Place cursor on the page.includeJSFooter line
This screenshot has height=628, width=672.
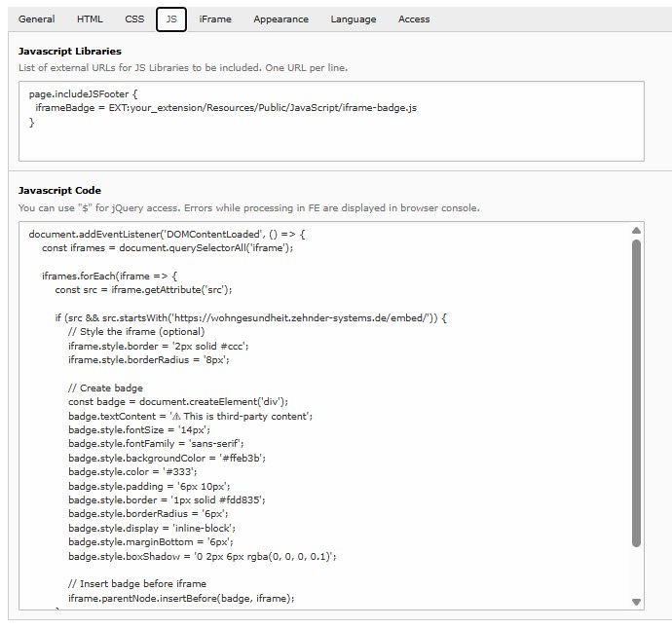coord(83,94)
